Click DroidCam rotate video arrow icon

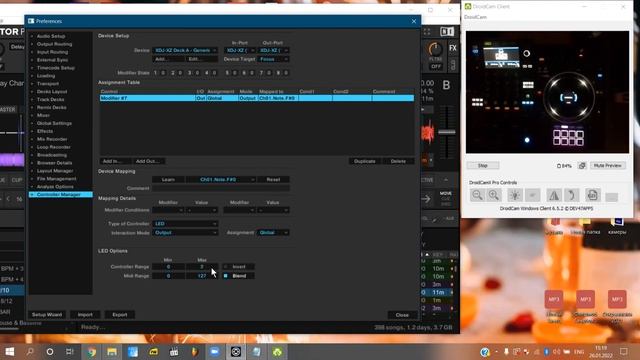tap(572, 195)
